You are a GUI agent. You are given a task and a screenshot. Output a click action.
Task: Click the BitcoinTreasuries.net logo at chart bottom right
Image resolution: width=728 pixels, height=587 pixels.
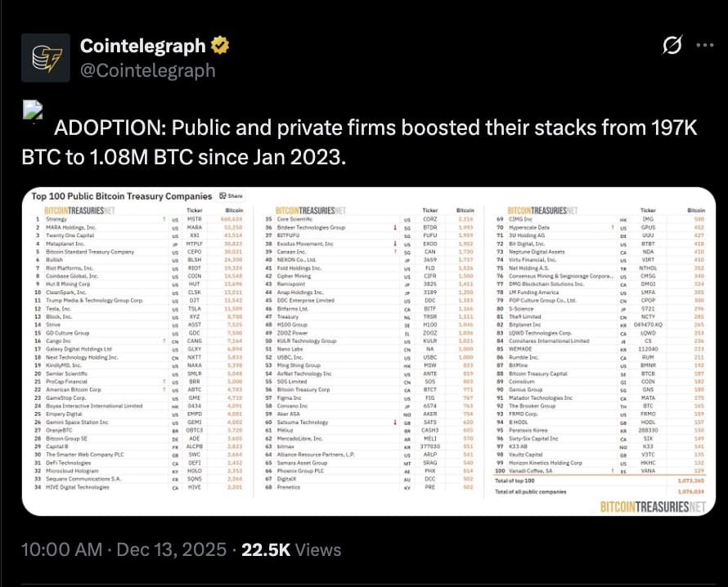(651, 506)
